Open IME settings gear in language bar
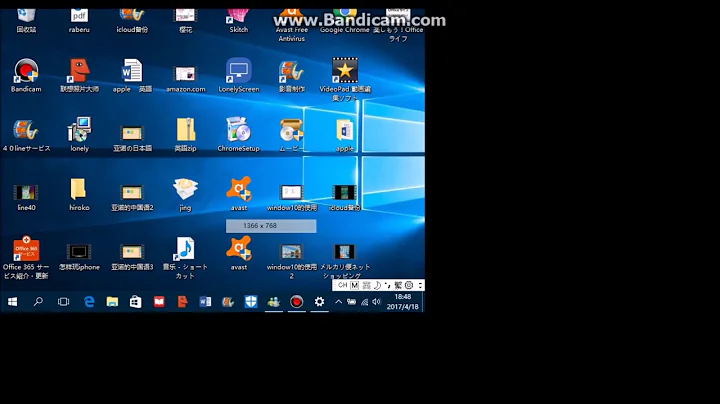The image size is (720, 404). point(409,285)
